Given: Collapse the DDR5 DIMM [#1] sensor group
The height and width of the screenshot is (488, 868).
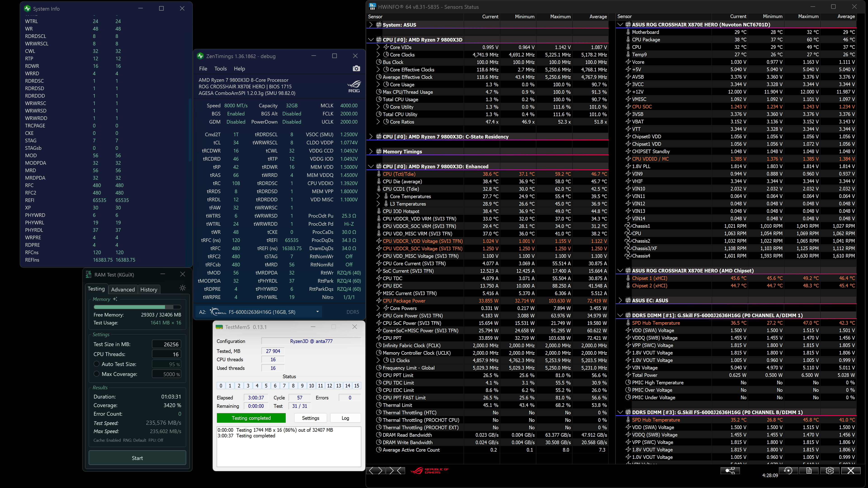Looking at the screenshot, I should (x=620, y=315).
